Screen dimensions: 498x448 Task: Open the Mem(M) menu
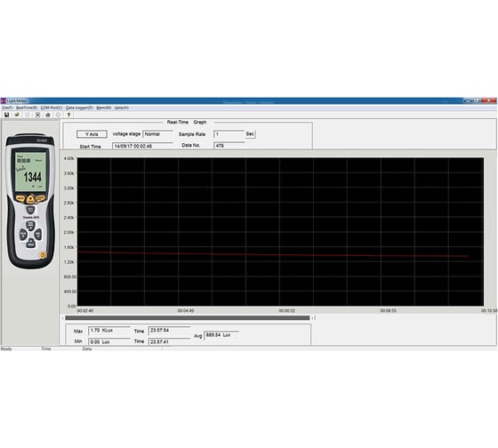[104, 108]
